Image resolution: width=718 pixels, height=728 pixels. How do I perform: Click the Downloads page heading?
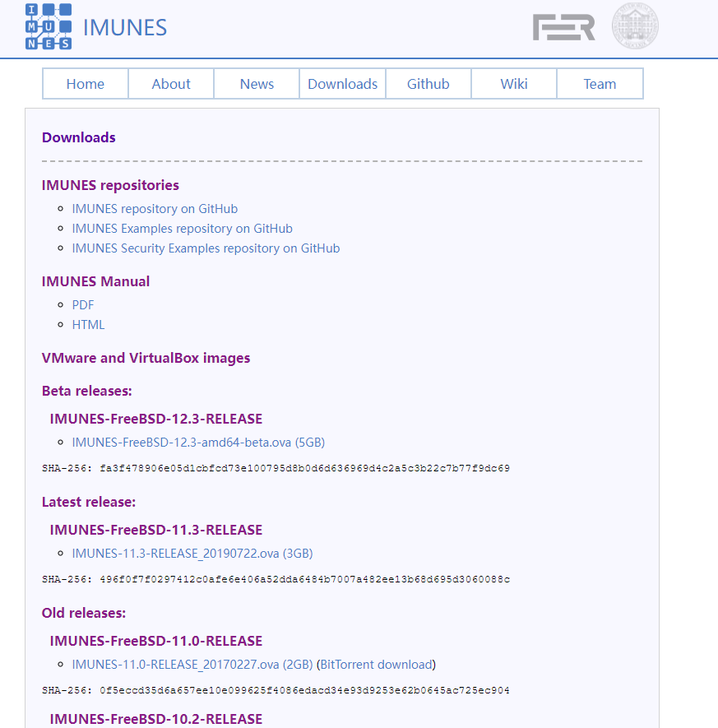tap(78, 137)
